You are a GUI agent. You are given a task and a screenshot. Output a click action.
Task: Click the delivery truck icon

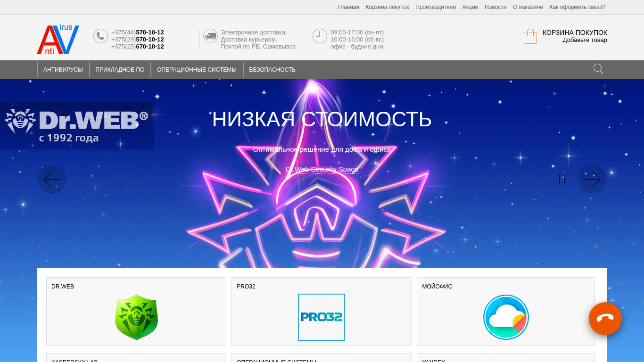210,36
